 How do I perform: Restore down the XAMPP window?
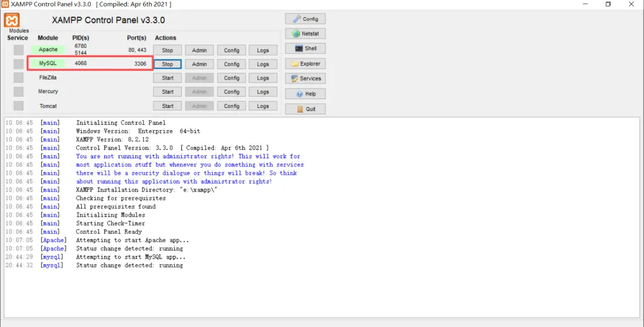(x=608, y=4)
